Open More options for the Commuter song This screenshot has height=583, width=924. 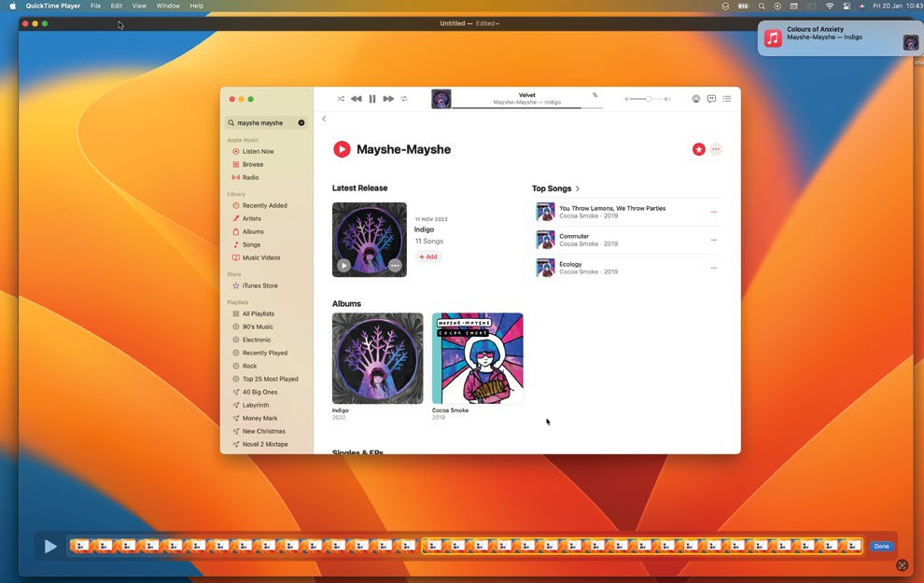714,240
